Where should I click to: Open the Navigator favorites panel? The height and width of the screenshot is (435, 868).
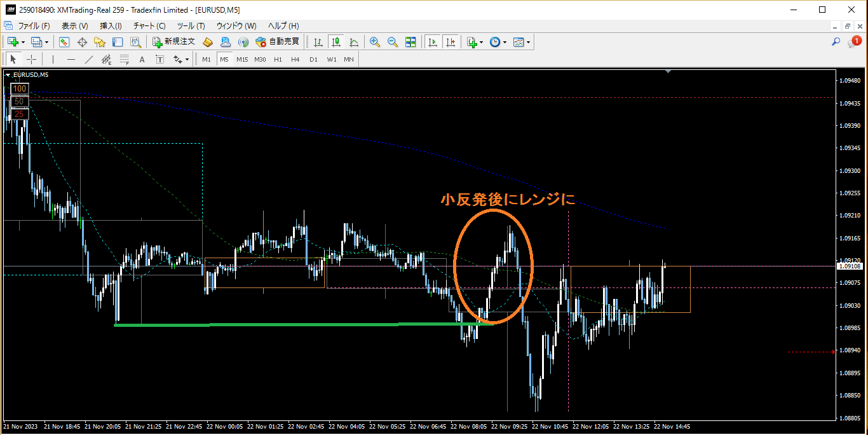100,42
